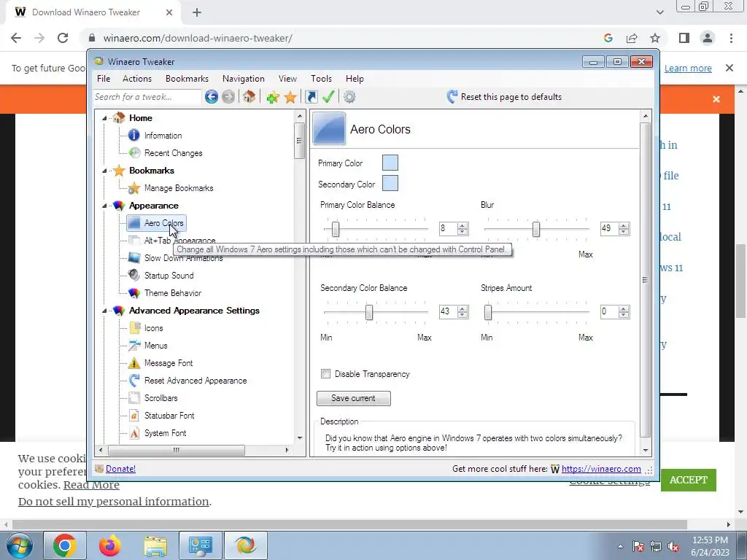The image size is (747, 560).
Task: Open the Menus tweak
Action: click(156, 346)
